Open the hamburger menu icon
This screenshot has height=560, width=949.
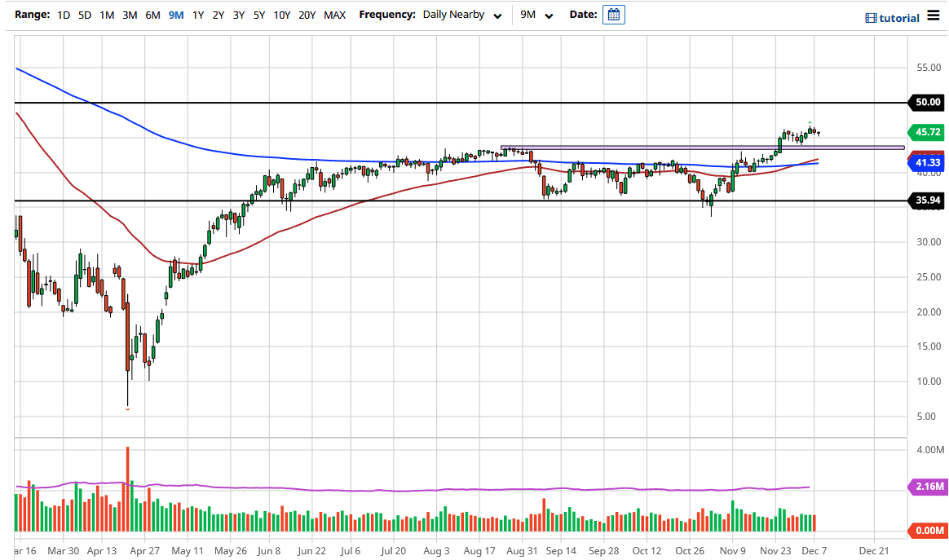tap(934, 14)
